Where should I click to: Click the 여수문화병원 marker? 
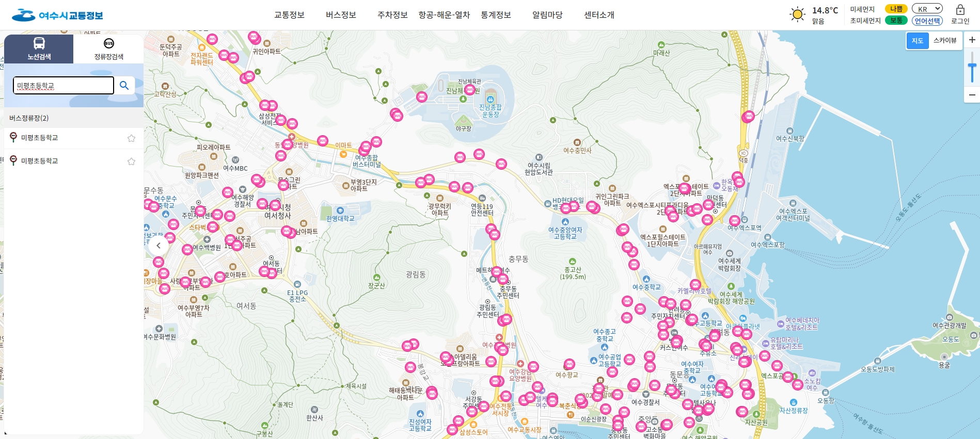159,329
